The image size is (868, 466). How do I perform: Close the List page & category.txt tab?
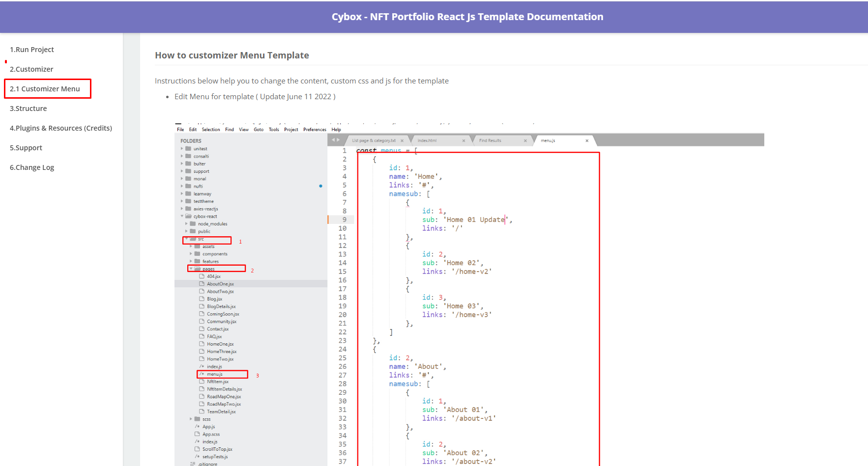(402, 141)
